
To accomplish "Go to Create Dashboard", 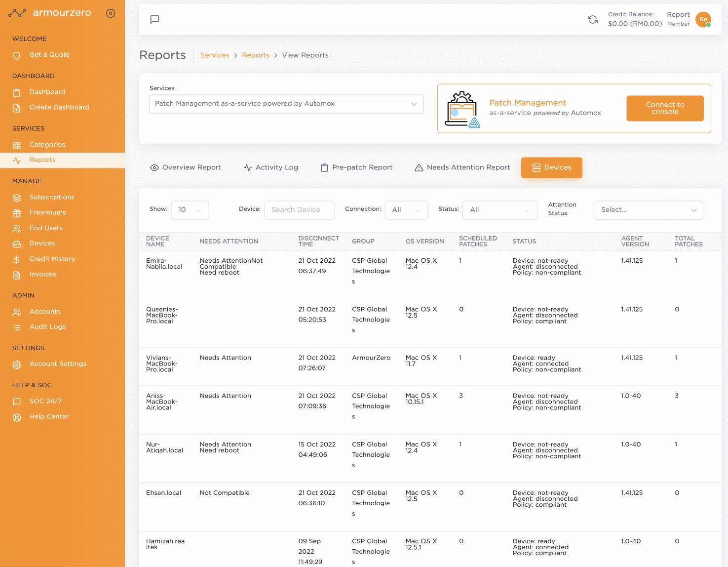I will coord(59,107).
